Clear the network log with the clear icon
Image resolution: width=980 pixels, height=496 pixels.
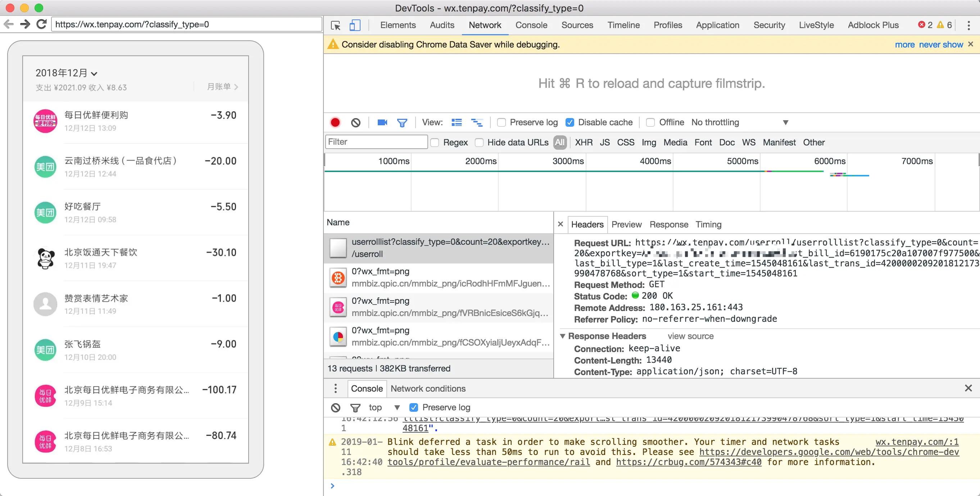point(355,123)
